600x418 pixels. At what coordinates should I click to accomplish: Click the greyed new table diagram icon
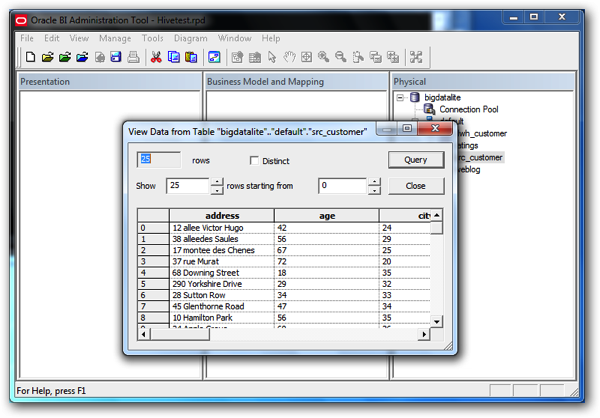click(237, 57)
